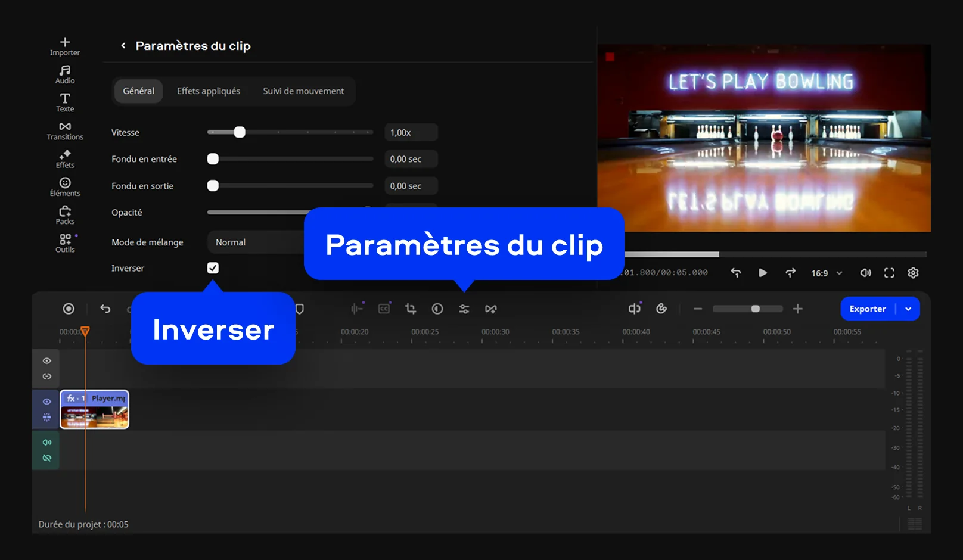Expand the Exporter options arrow
963x560 pixels.
908,309
